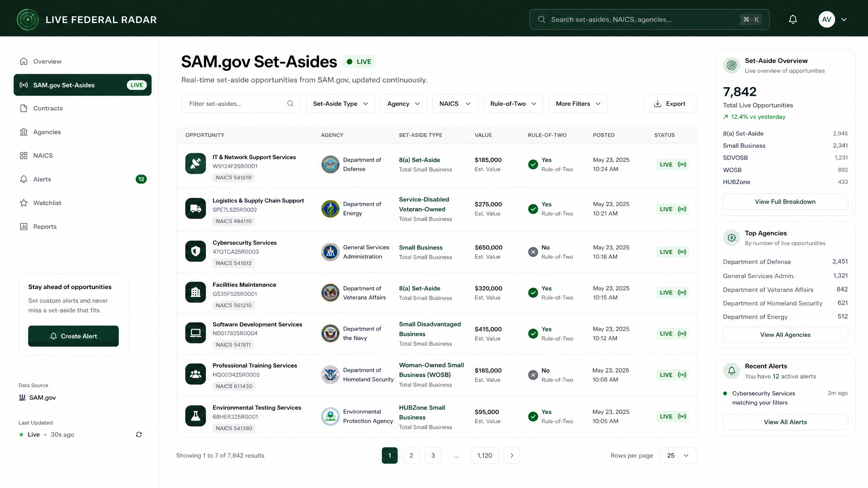Viewport: 868px width, 488px height.
Task: Open the Watchlist star item
Action: point(82,203)
